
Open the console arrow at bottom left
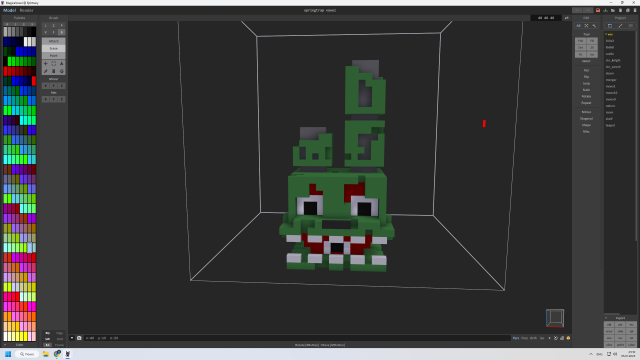coord(72,338)
